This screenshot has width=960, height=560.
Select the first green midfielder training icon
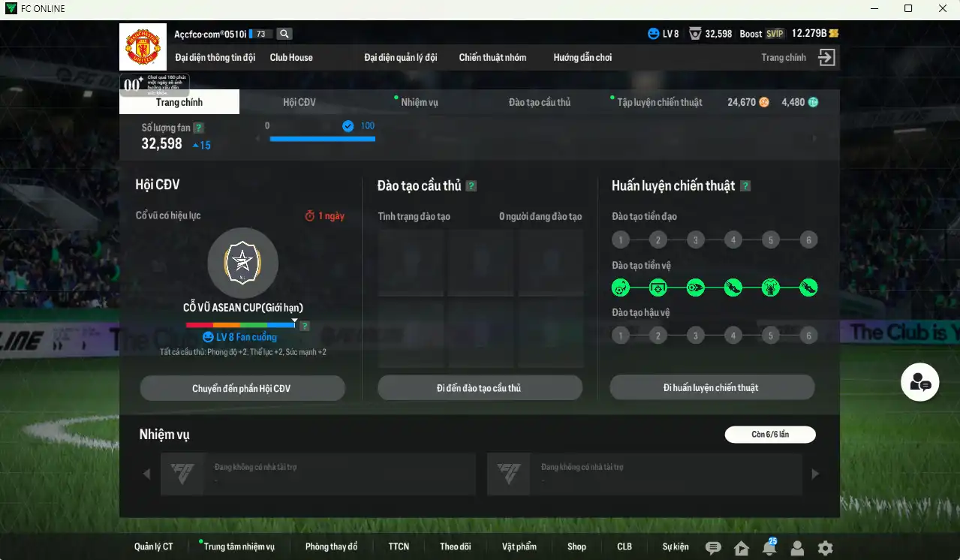click(620, 288)
